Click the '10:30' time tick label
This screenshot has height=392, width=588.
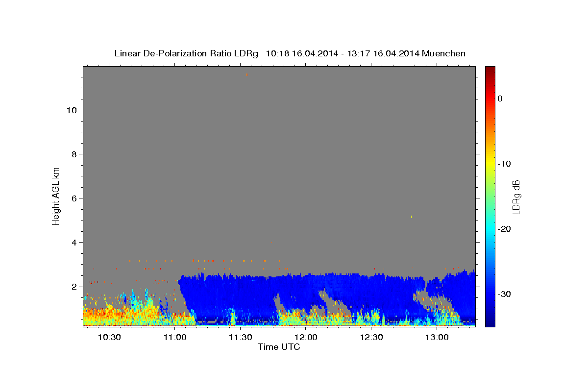(x=109, y=337)
